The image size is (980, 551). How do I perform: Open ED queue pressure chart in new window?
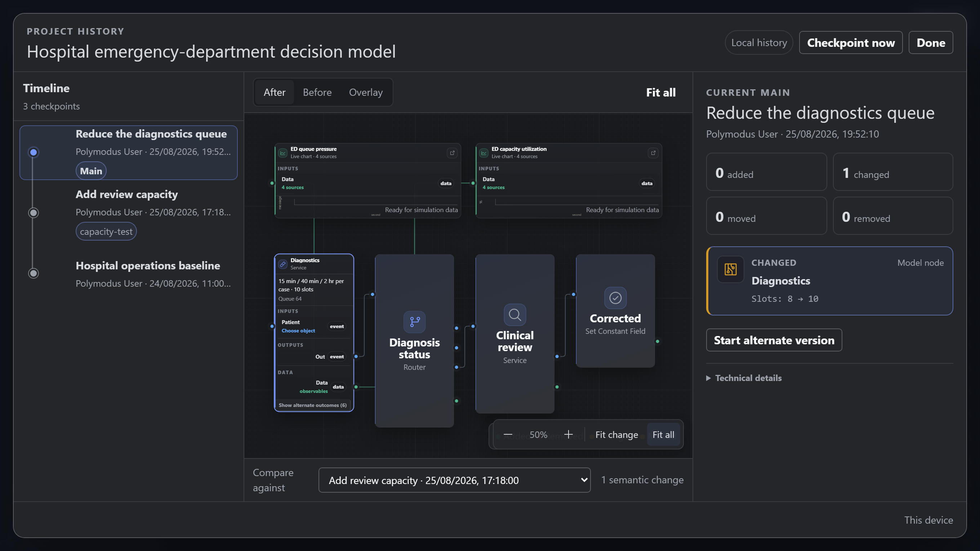click(x=452, y=153)
